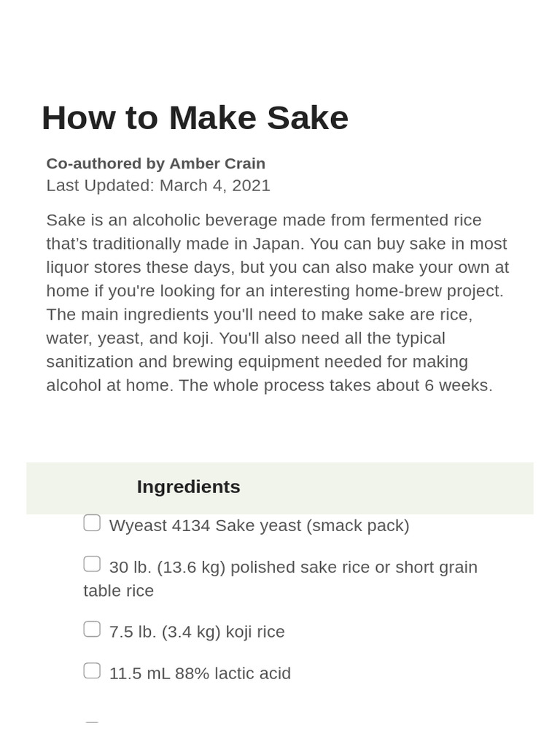
Task: Click the table rice text line
Action: [118, 591]
